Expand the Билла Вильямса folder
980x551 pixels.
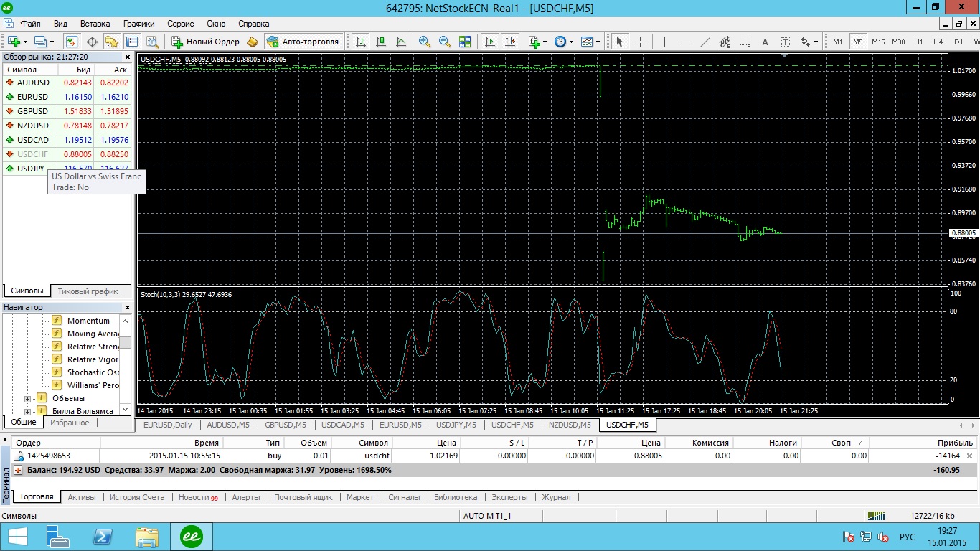[x=28, y=411]
